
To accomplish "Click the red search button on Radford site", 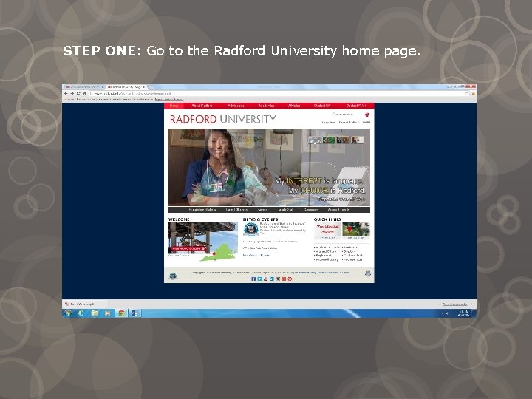I will tap(366, 115).
